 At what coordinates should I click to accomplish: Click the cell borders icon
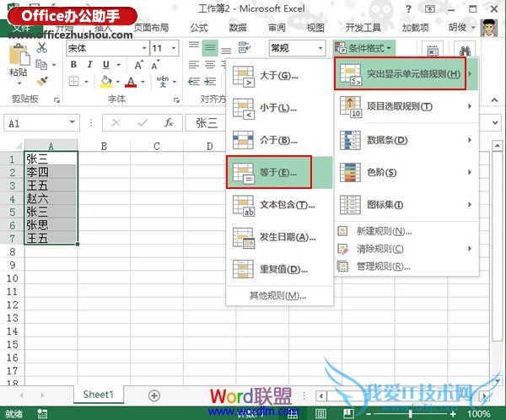coord(74,81)
